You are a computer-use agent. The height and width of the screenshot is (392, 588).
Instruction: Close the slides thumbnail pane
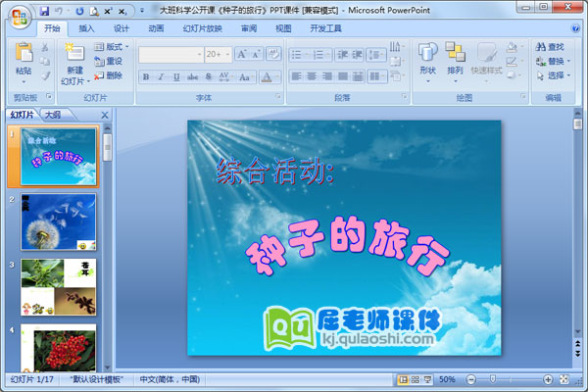tap(105, 116)
